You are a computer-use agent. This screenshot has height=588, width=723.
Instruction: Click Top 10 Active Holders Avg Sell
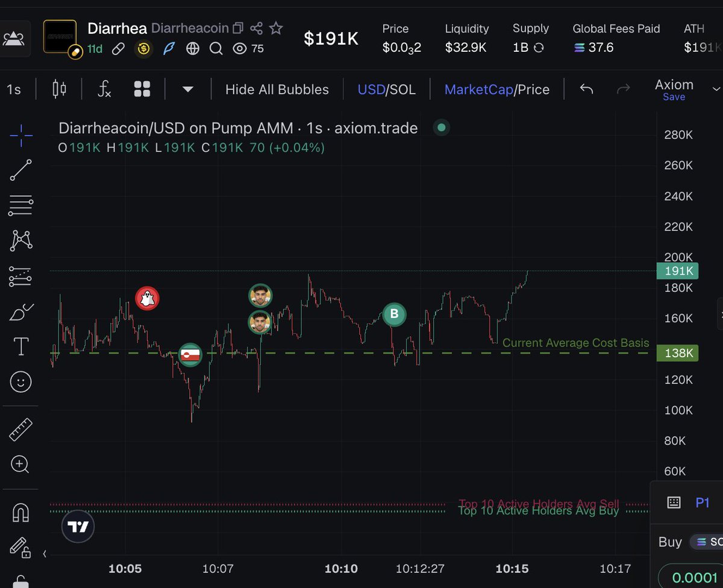click(539, 504)
